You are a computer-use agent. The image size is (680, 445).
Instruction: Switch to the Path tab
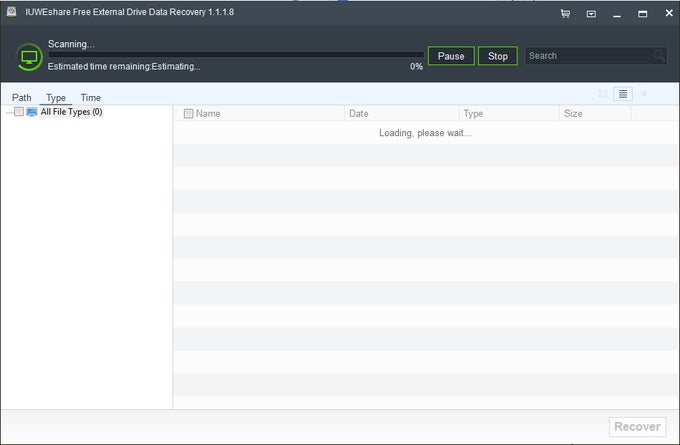[22, 98]
